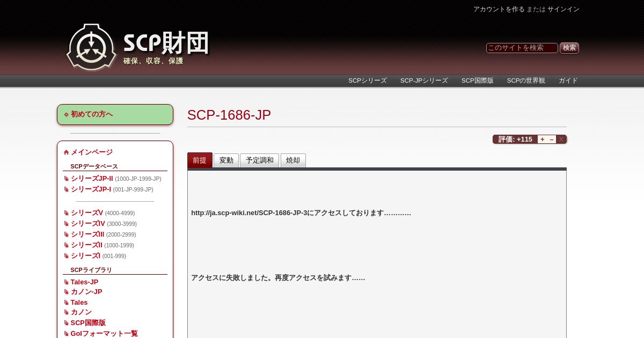Open シリーズV sidebar link
The image size is (644, 338).
pyautogui.click(x=87, y=213)
